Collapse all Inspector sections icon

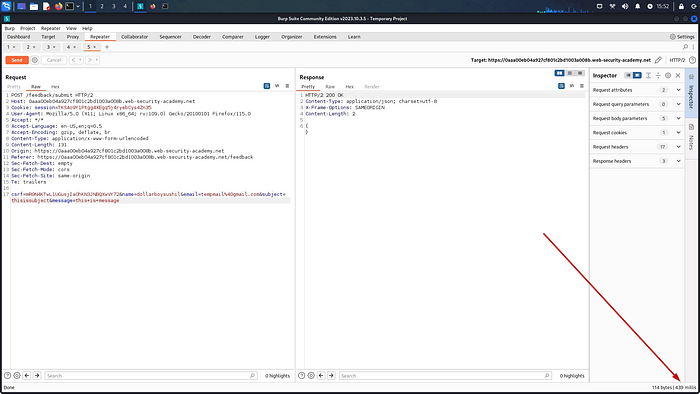(x=658, y=75)
